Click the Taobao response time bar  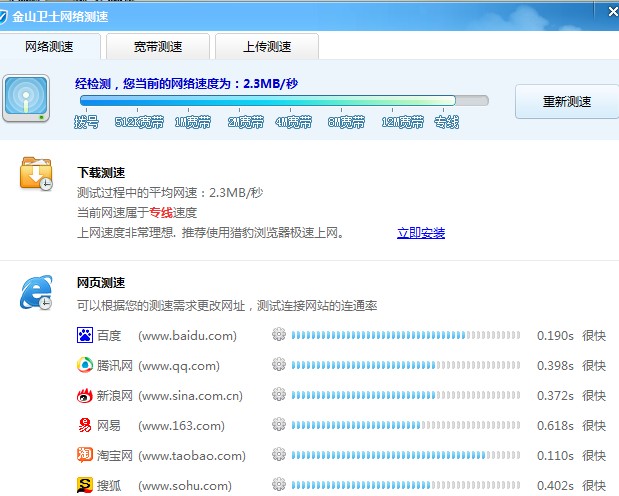(x=406, y=455)
